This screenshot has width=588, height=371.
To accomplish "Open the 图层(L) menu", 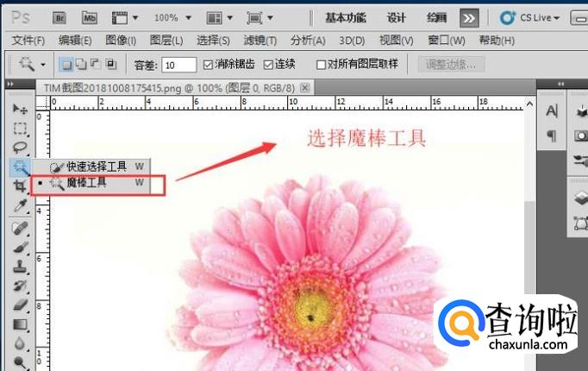I will click(166, 41).
